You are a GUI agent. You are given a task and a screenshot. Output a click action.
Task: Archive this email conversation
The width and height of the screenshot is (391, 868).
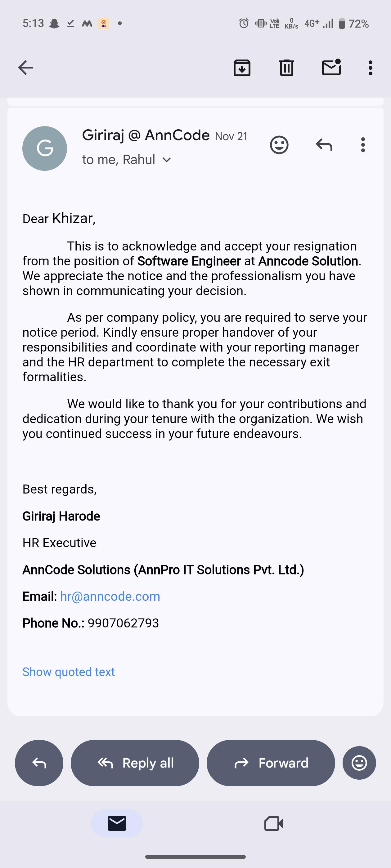tap(242, 68)
